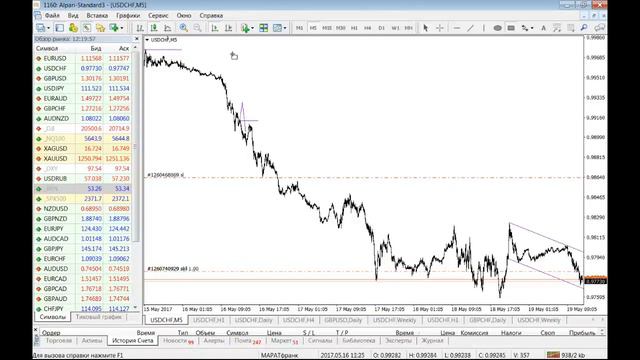640x360 pixels.
Task: Select the text tool marked A
Action: pos(543,28)
